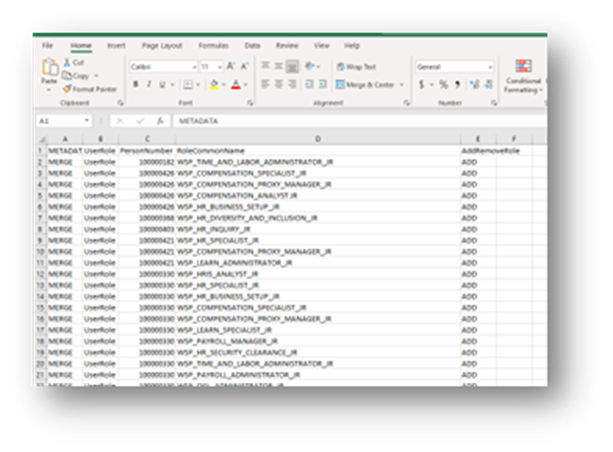Center text horizontally

pos(279,84)
